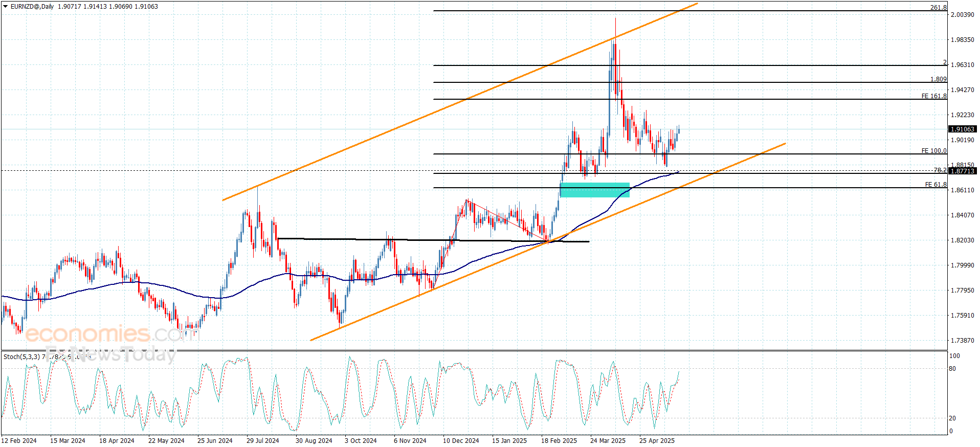Click the 18 Apr 2024 date label
The width and height of the screenshot is (980, 447).
click(117, 441)
